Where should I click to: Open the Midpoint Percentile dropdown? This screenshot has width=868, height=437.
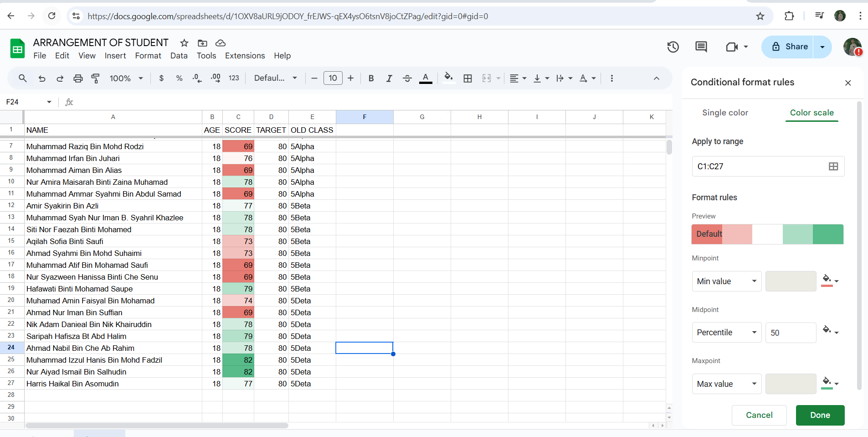pyautogui.click(x=726, y=333)
